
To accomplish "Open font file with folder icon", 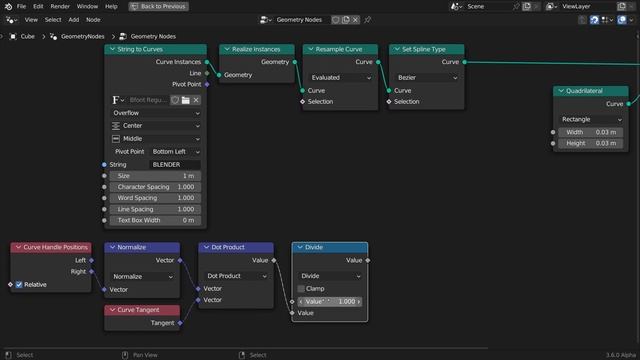I will (186, 100).
